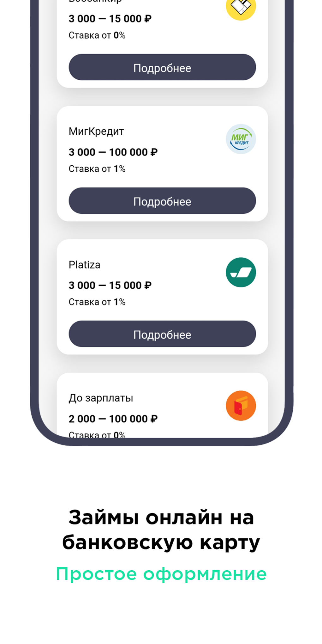Click the 3 000 — 100 000 ₽ amount
The image size is (322, 644).
[113, 152]
